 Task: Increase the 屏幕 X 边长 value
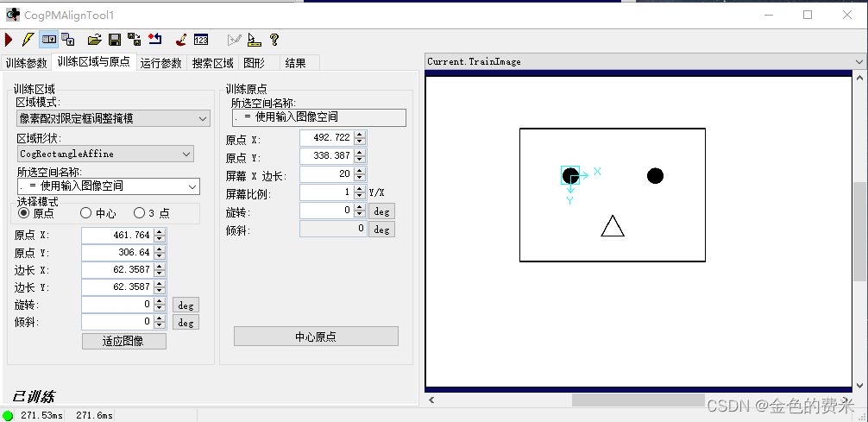pos(360,171)
